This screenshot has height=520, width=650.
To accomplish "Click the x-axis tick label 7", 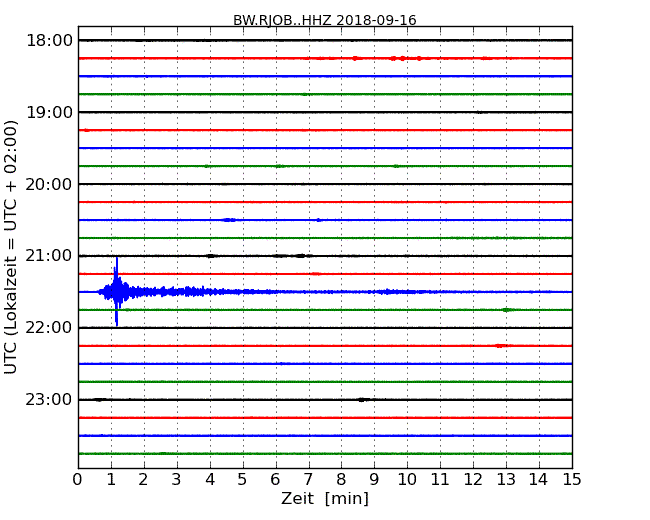I will [x=308, y=480].
